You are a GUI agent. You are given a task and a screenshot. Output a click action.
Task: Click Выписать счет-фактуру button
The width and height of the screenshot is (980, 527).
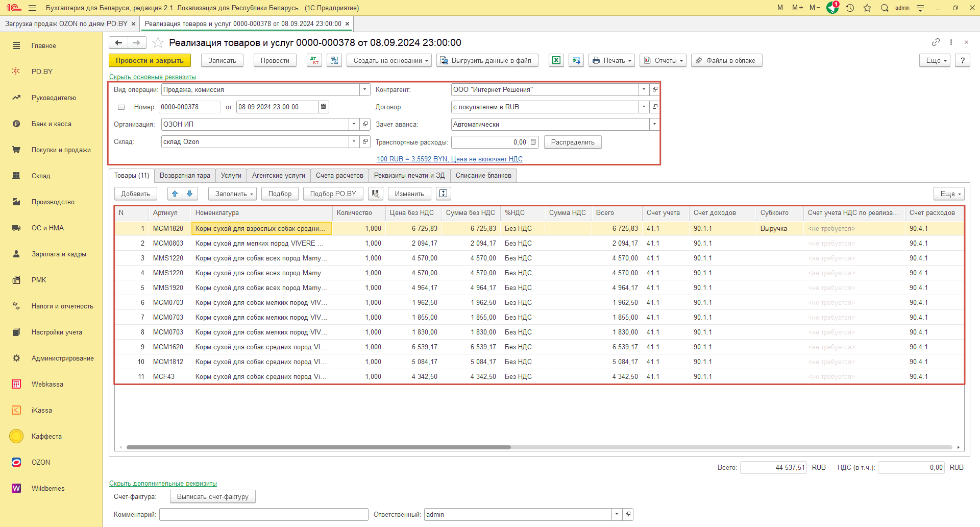[x=213, y=496]
